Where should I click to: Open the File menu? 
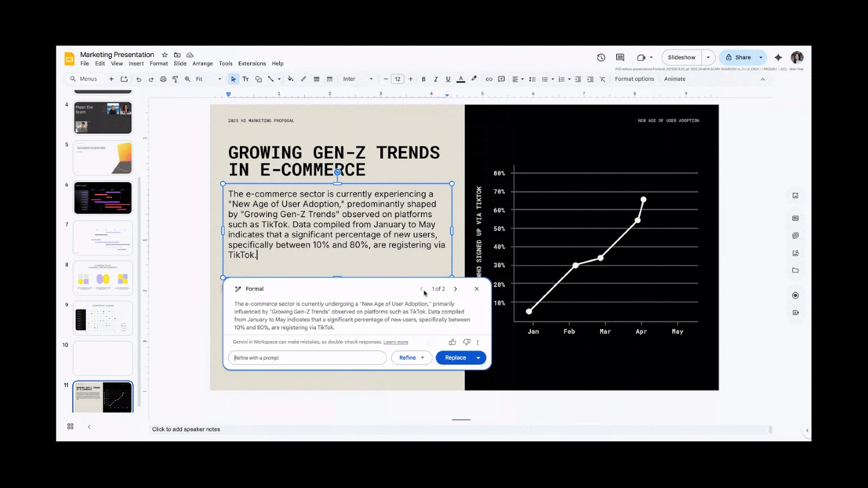click(85, 63)
